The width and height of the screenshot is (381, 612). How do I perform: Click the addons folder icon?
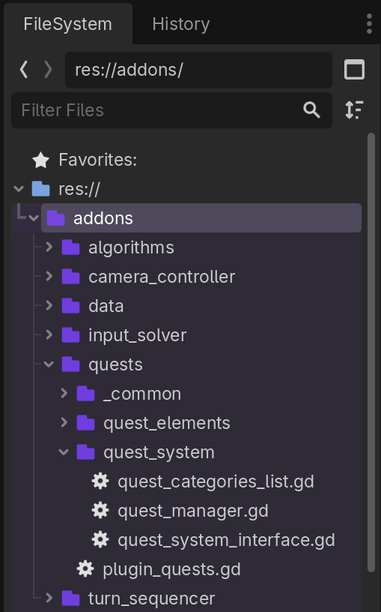(x=56, y=218)
